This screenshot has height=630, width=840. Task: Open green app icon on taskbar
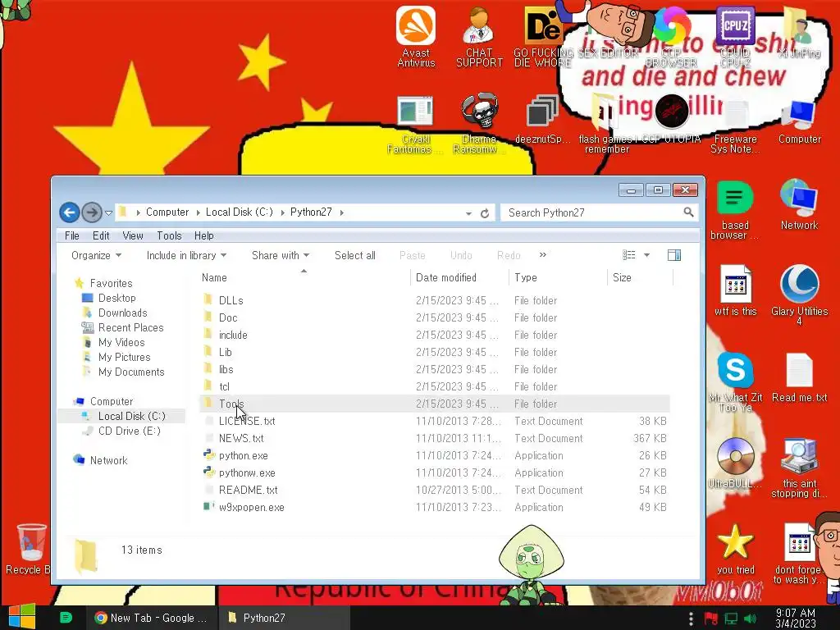[x=66, y=618]
